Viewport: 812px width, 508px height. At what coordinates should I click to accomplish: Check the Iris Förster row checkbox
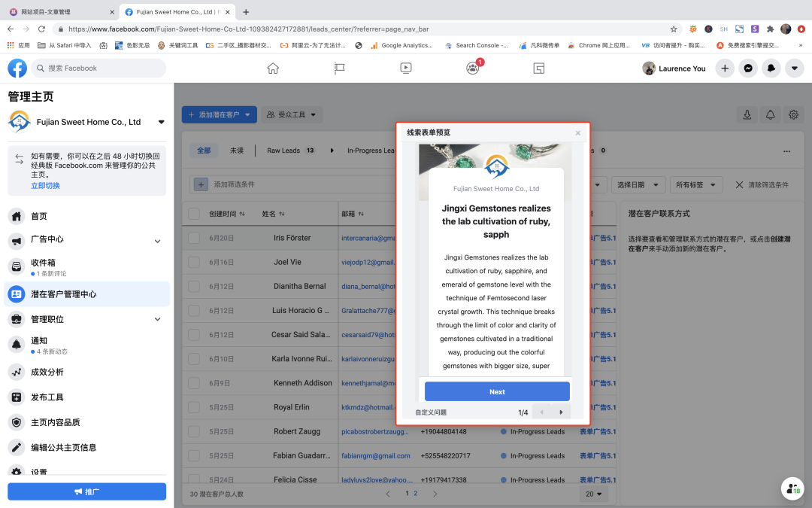coord(194,238)
